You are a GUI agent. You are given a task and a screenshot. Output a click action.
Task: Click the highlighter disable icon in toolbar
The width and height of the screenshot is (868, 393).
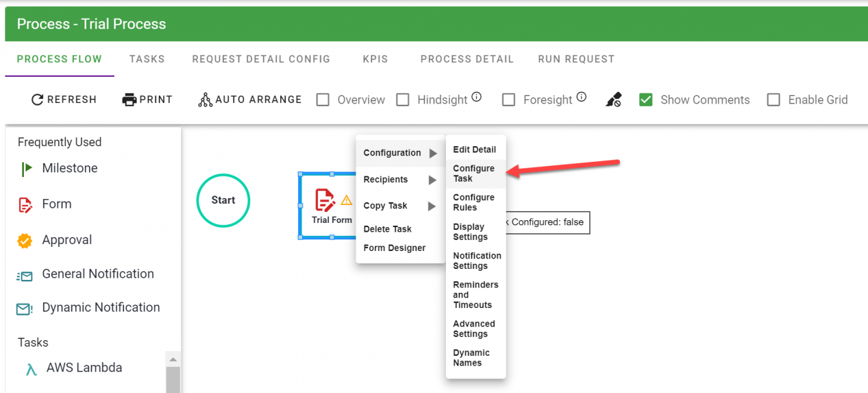tap(613, 100)
